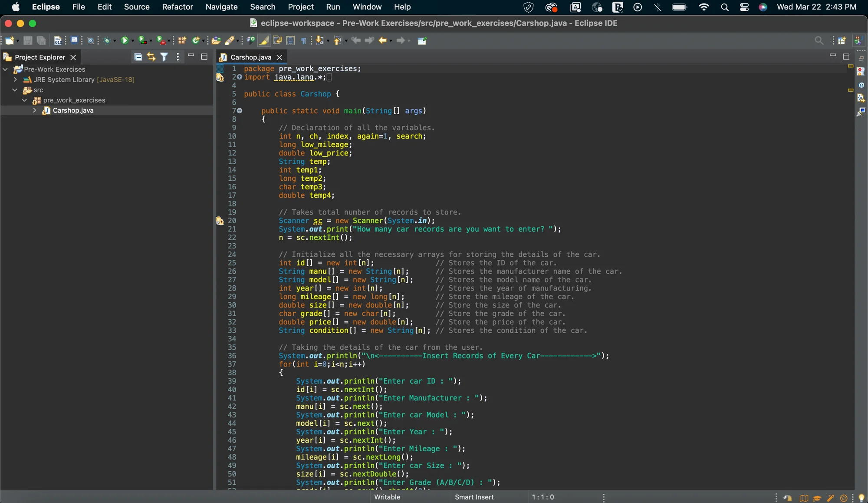Image resolution: width=868 pixels, height=503 pixels.
Task: Click the New Java Package icon
Action: point(182,40)
